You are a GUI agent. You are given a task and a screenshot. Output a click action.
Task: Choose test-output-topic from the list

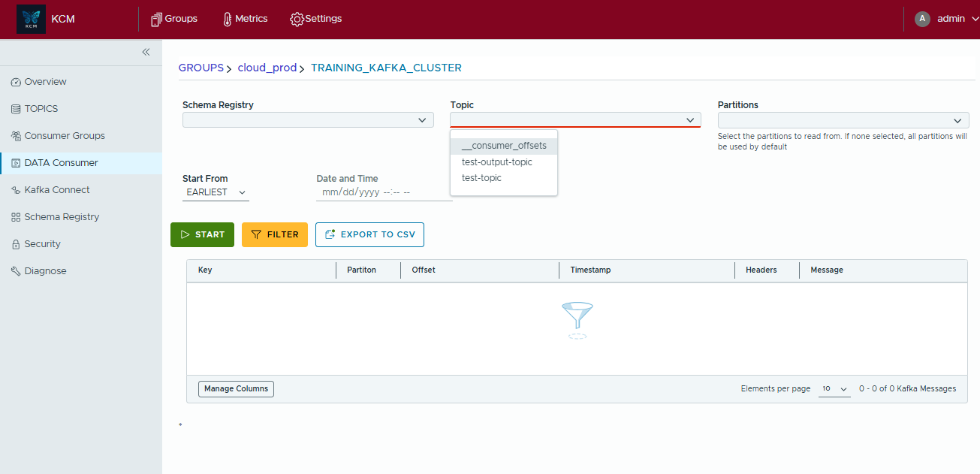point(497,162)
